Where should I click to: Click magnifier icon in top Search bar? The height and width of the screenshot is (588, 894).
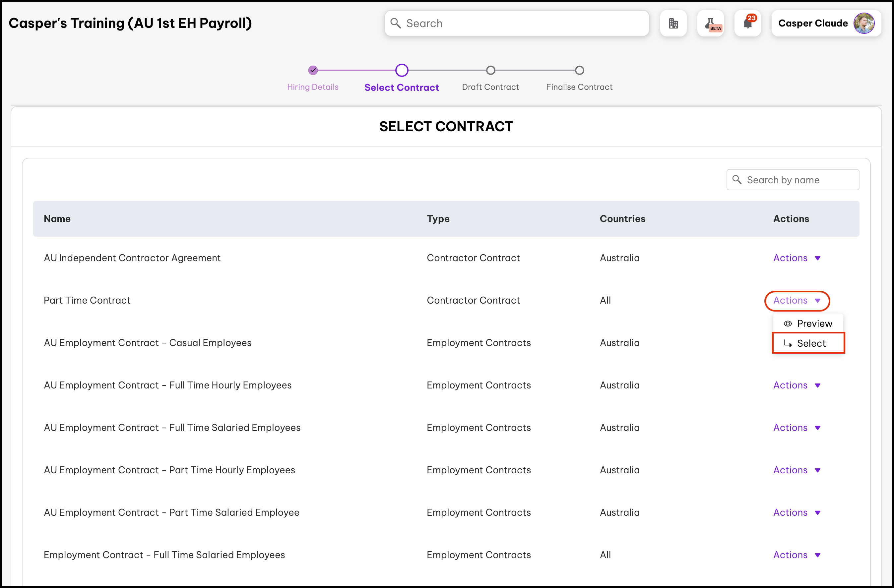(395, 23)
